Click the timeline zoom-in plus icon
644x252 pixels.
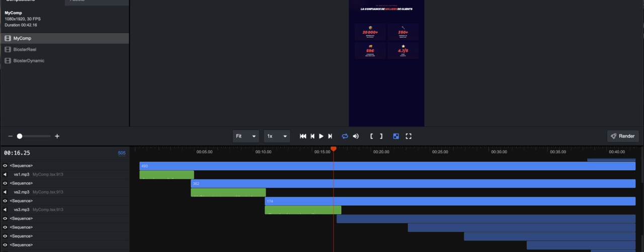57,136
